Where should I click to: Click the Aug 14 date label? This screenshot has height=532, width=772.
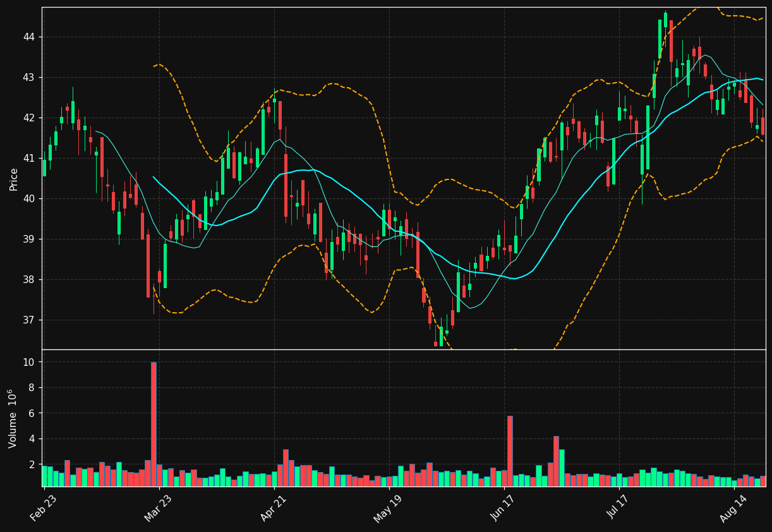(733, 508)
